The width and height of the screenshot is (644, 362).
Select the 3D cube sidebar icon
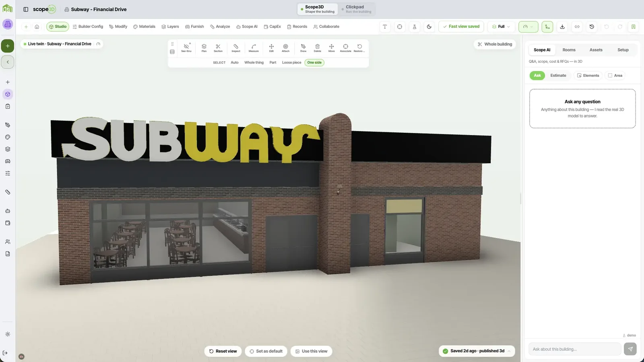(x=8, y=94)
